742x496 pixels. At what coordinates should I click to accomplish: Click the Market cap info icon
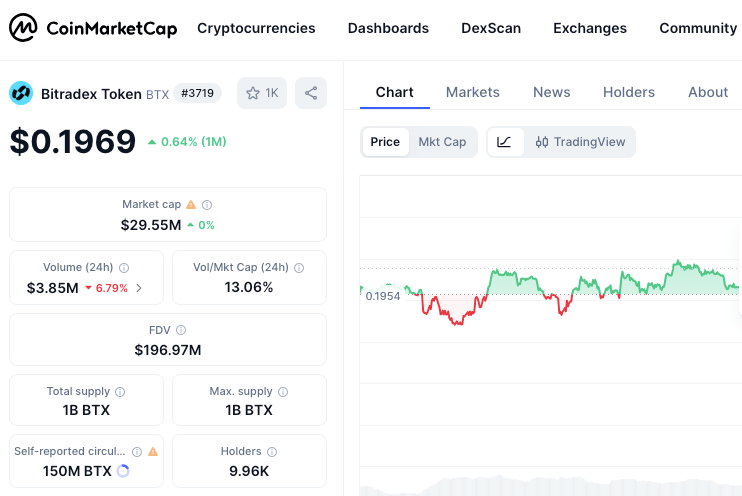207,205
